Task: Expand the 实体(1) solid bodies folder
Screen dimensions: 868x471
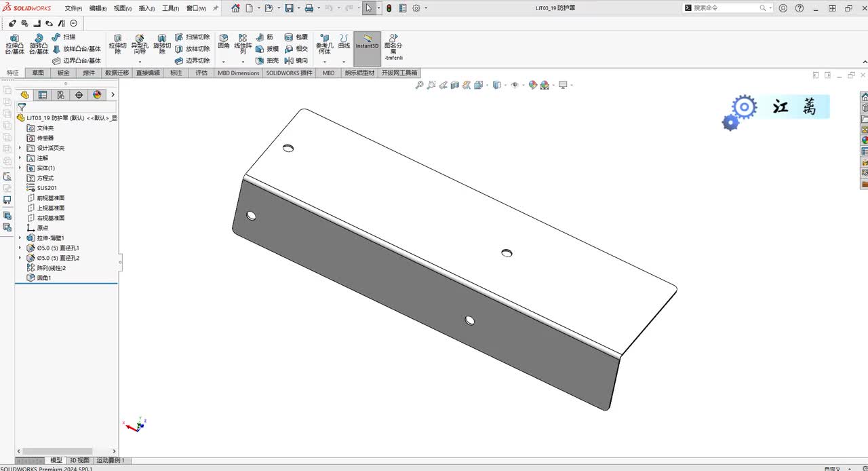Action: [x=20, y=168]
